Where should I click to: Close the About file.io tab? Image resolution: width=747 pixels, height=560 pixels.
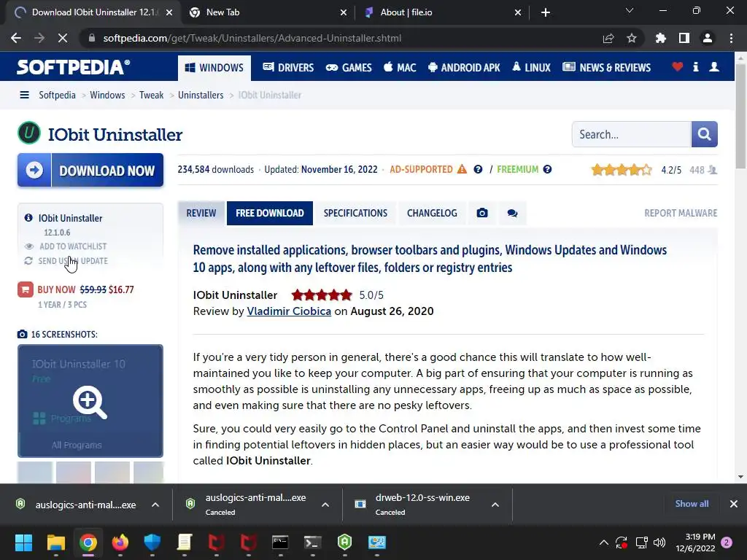[518, 12]
